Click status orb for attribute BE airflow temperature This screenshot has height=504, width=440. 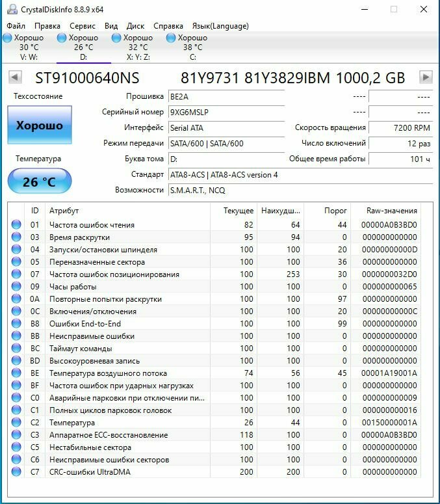pos(16,373)
